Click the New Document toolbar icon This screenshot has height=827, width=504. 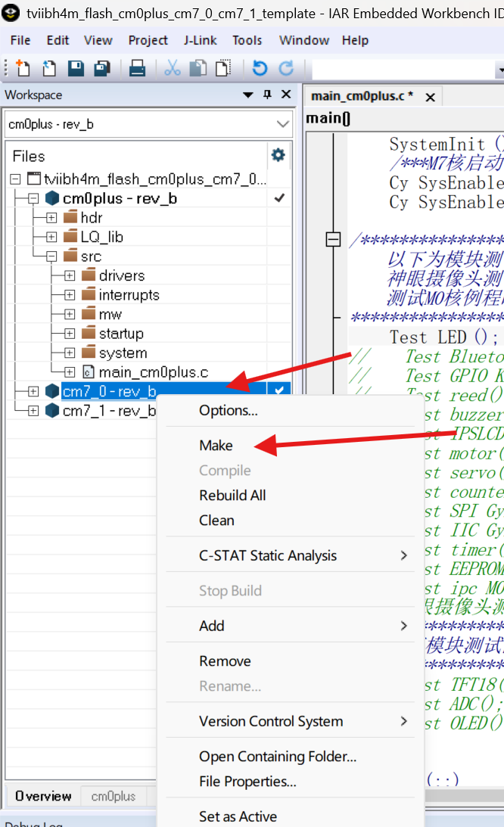click(x=23, y=68)
